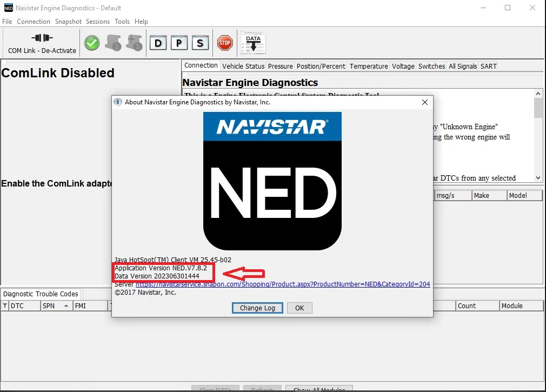Click the filter icon in DTC table header
546x392 pixels.
(5, 305)
